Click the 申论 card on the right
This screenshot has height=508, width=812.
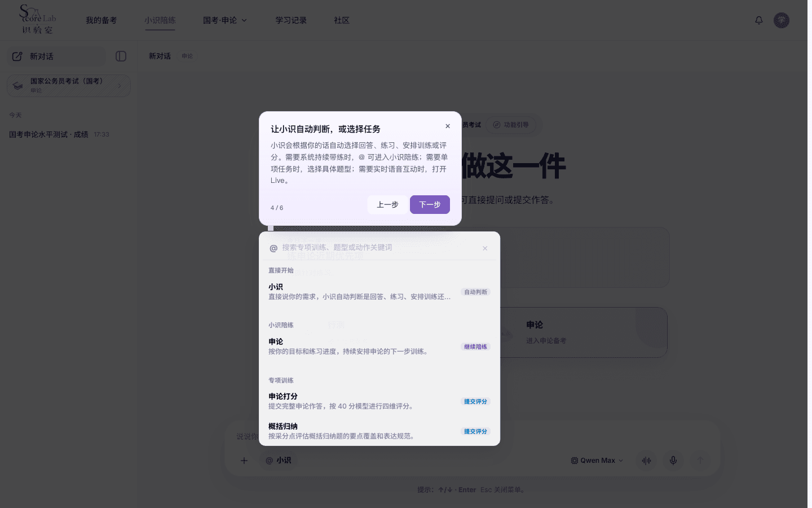(583, 332)
